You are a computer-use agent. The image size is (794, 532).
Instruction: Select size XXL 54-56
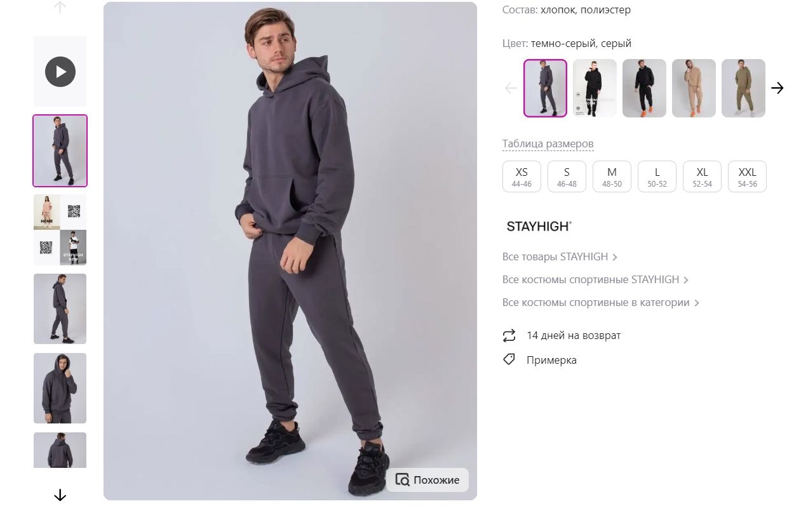point(747,176)
